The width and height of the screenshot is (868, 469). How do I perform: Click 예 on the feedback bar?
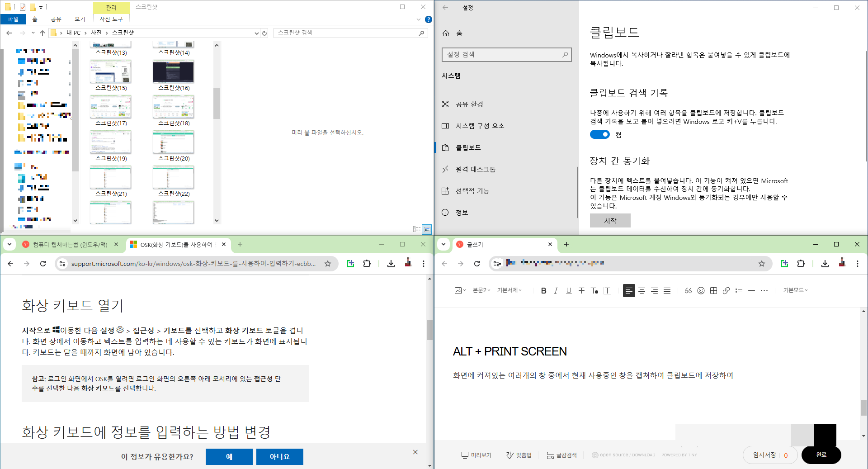tap(229, 457)
